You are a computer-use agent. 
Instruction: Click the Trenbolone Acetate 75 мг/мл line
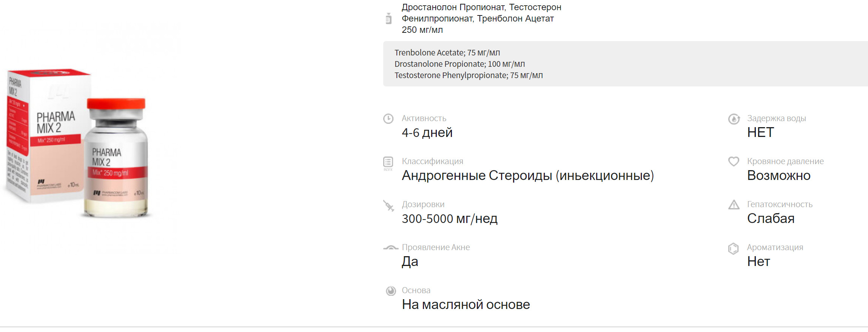(447, 53)
